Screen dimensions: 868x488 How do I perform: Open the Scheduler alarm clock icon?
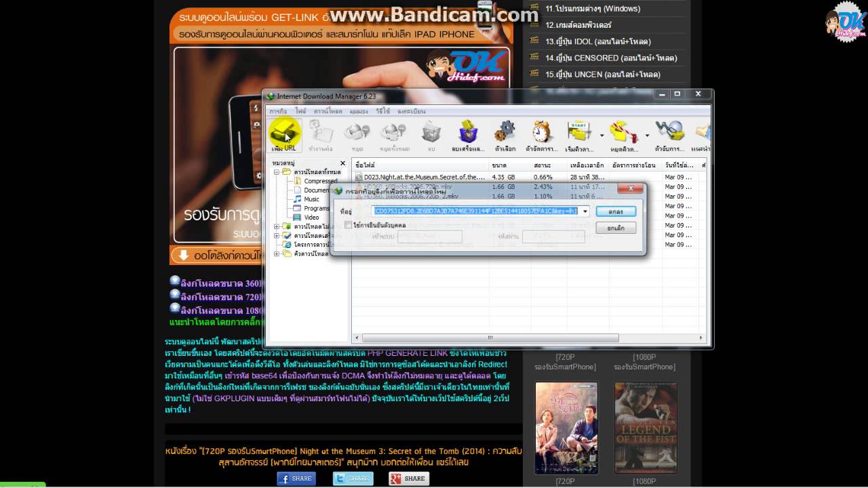coord(541,135)
